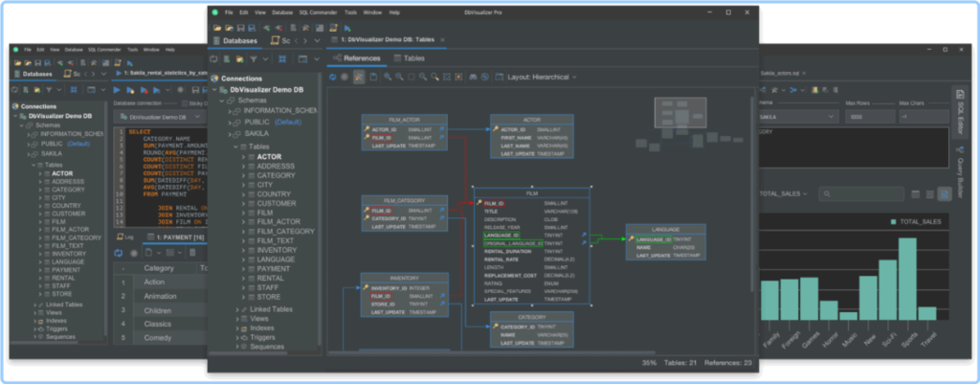Click the diagram overview minimap thumbnail
Image resolution: width=980 pixels, height=384 pixels.
click(680, 114)
